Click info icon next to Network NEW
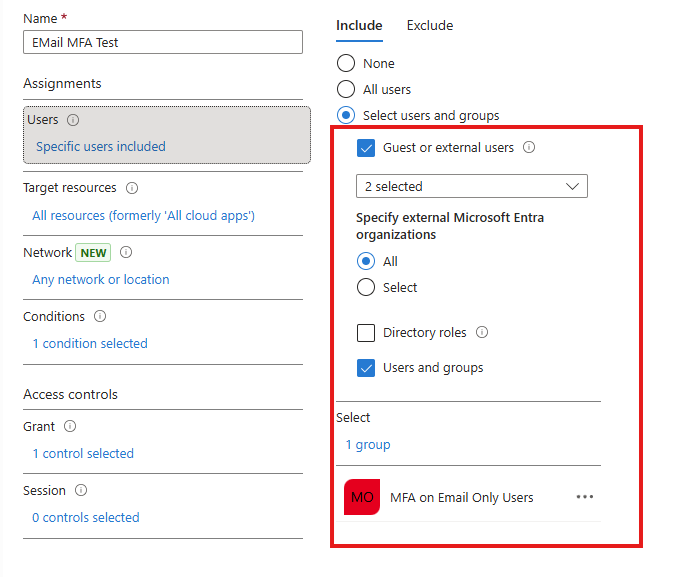The width and height of the screenshot is (675, 577). pyautogui.click(x=126, y=252)
